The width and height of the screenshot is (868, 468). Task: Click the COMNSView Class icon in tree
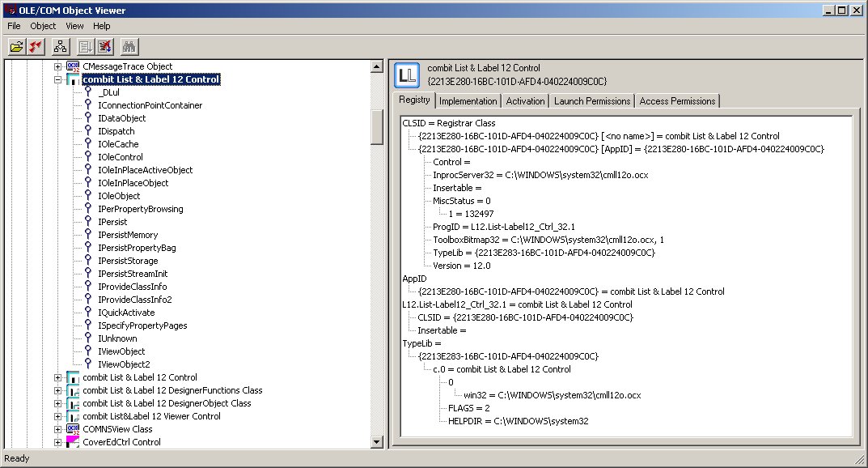[x=73, y=429]
